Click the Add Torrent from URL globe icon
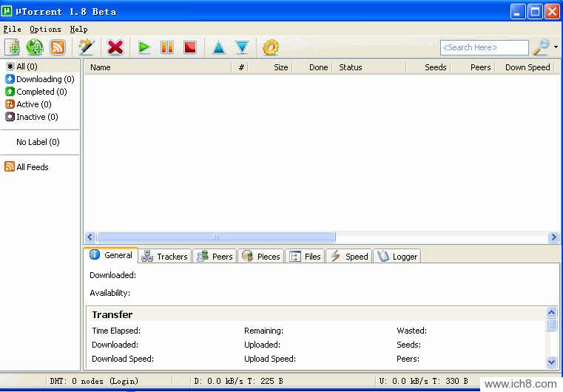563x392 pixels. 35,47
